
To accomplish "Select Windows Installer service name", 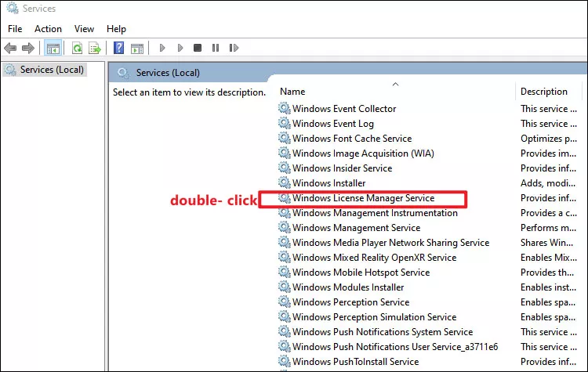I will [x=328, y=183].
